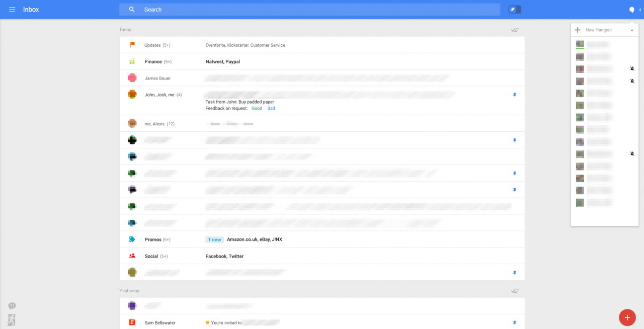The image size is (644, 329).
Task: Open the New Hangout dropdown arrow
Action: point(632,30)
